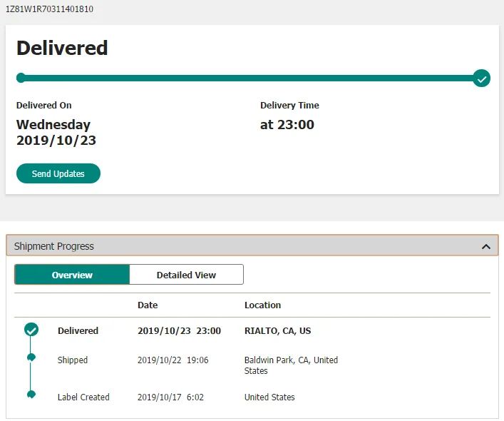Select tracking number 1Z81W1R70311401810

pos(49,9)
